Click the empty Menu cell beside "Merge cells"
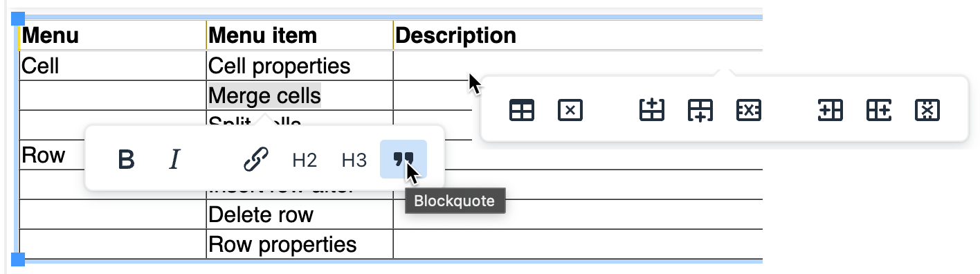 pos(113,95)
